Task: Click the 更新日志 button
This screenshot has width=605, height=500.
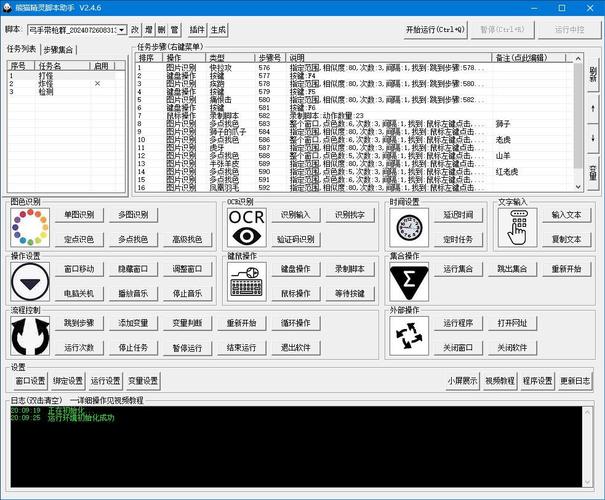Action: [575, 381]
